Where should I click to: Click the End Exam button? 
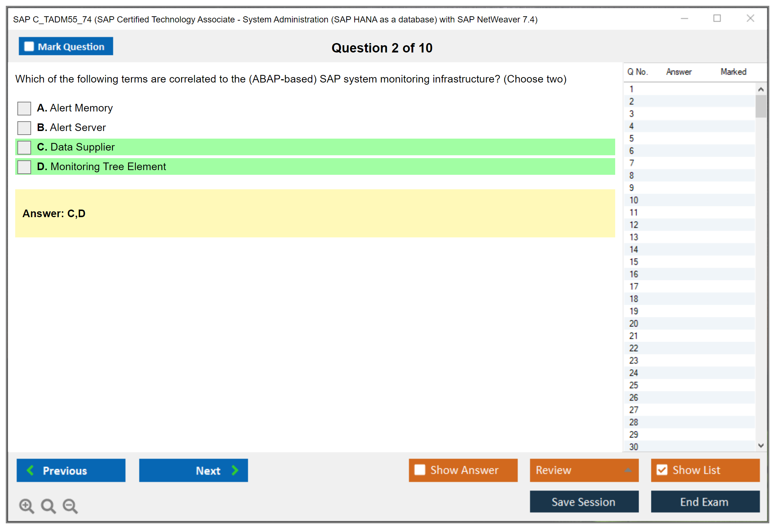pyautogui.click(x=705, y=502)
